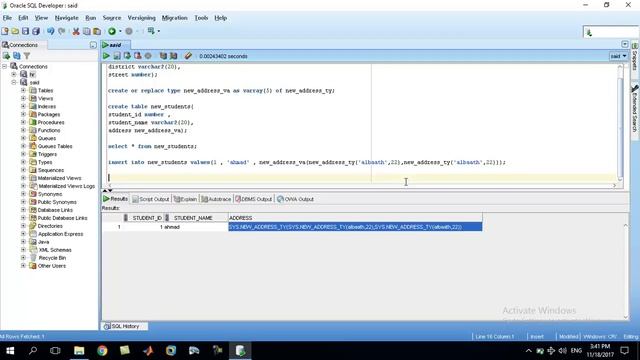Click the Autotrace worksheet toolbar icon
640x360 pixels.
point(174,56)
